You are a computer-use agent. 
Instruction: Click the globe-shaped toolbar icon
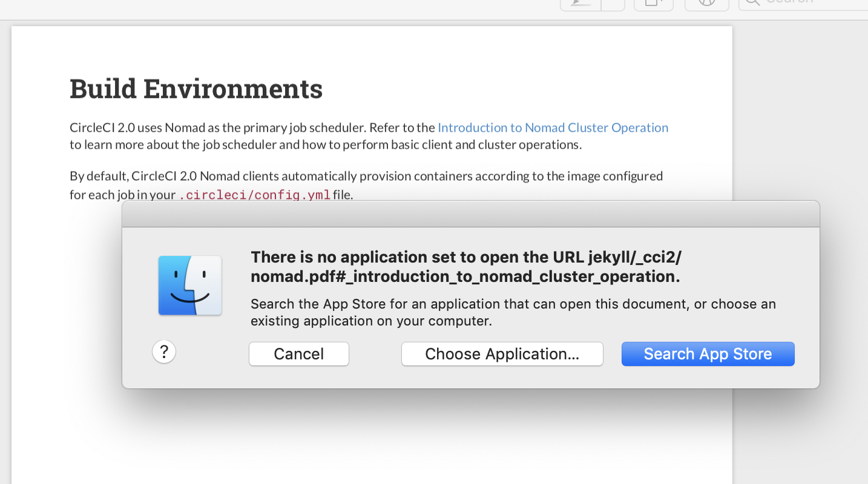pos(706,3)
